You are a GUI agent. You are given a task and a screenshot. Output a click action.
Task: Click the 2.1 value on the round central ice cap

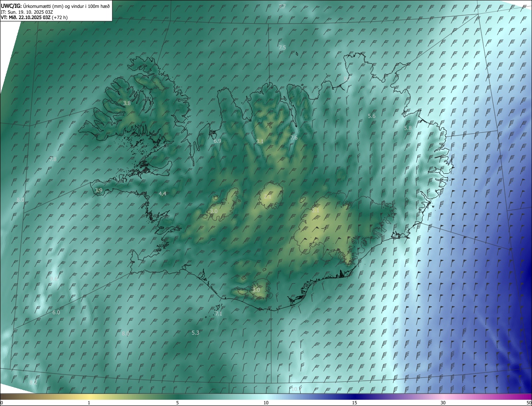tap(268, 196)
